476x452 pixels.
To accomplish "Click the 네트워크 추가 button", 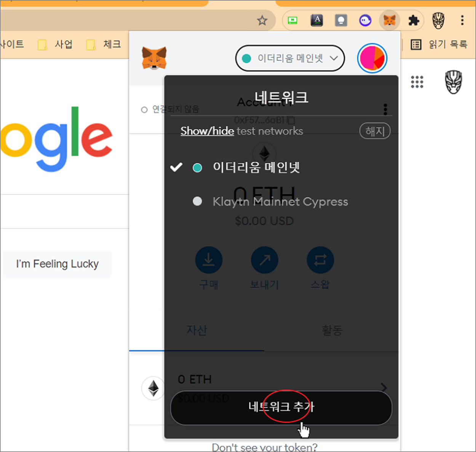I will pyautogui.click(x=281, y=407).
